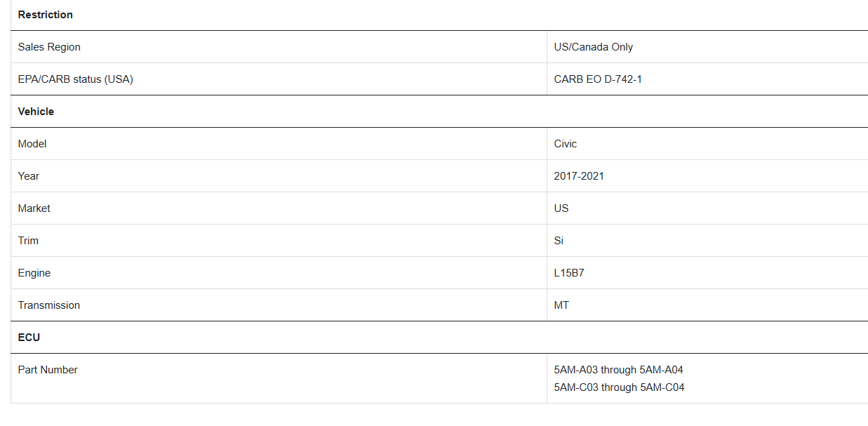
Task: Click the US market value
Action: coord(561,208)
